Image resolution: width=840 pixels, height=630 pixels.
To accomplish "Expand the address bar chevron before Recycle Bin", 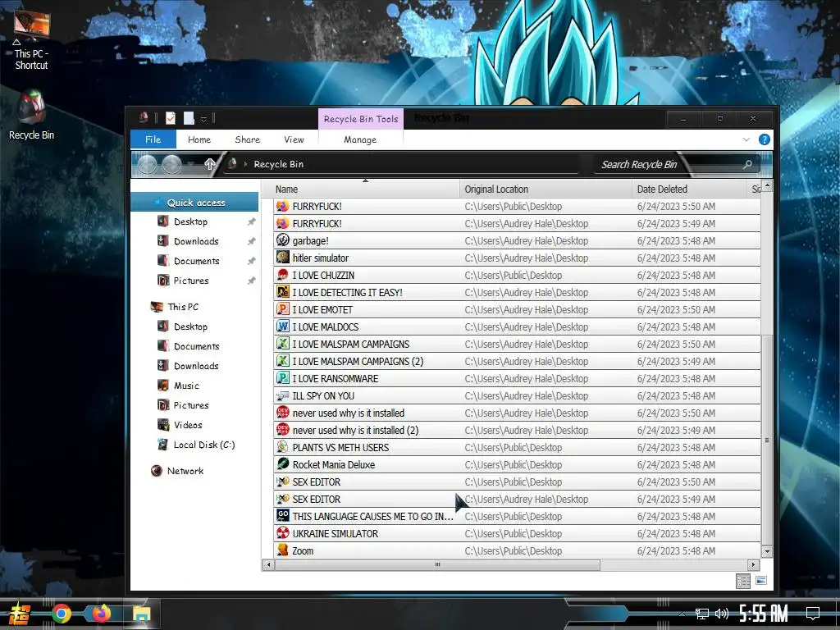I will click(246, 164).
